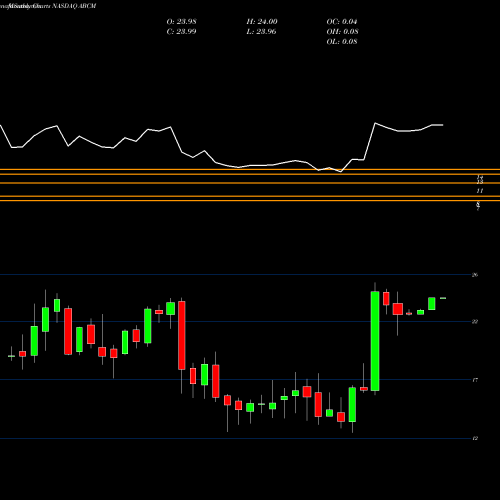Select the low value L: 23.96
Image resolution: width=500 pixels, height=500 pixels.
[x=262, y=32]
